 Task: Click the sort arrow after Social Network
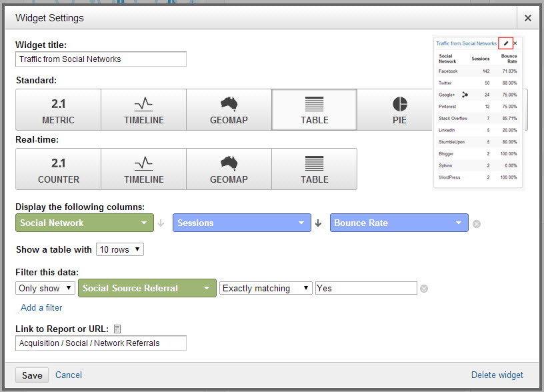click(161, 223)
